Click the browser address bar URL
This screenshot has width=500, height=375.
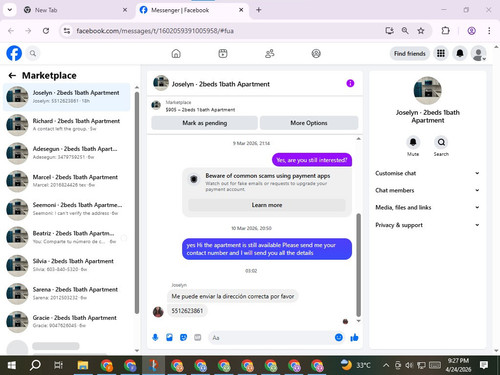(x=155, y=31)
